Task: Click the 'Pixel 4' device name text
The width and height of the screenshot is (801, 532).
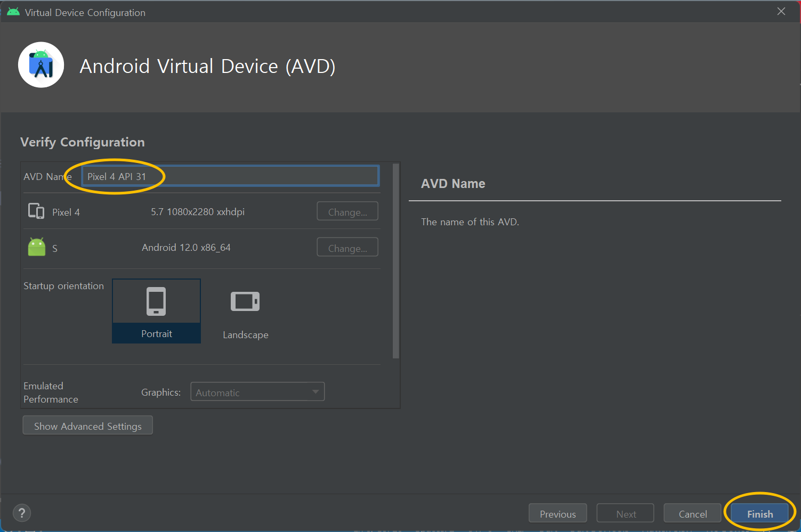Action: (66, 212)
